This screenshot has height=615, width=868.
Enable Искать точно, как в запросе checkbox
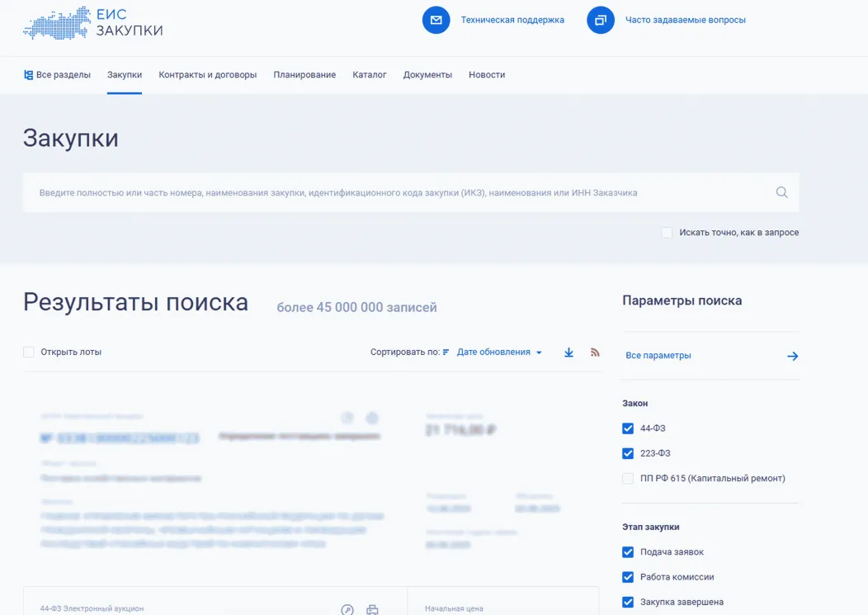click(x=667, y=233)
